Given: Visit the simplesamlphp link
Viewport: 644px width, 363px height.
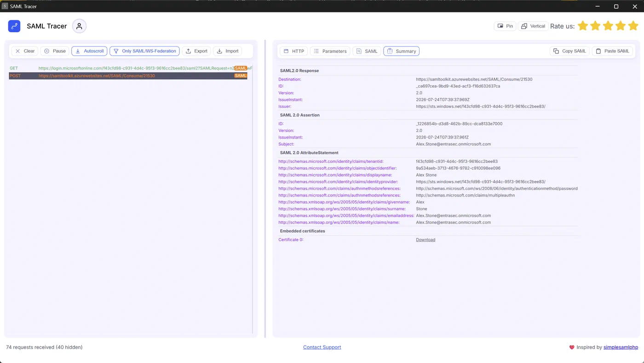Looking at the screenshot, I should coord(621,347).
